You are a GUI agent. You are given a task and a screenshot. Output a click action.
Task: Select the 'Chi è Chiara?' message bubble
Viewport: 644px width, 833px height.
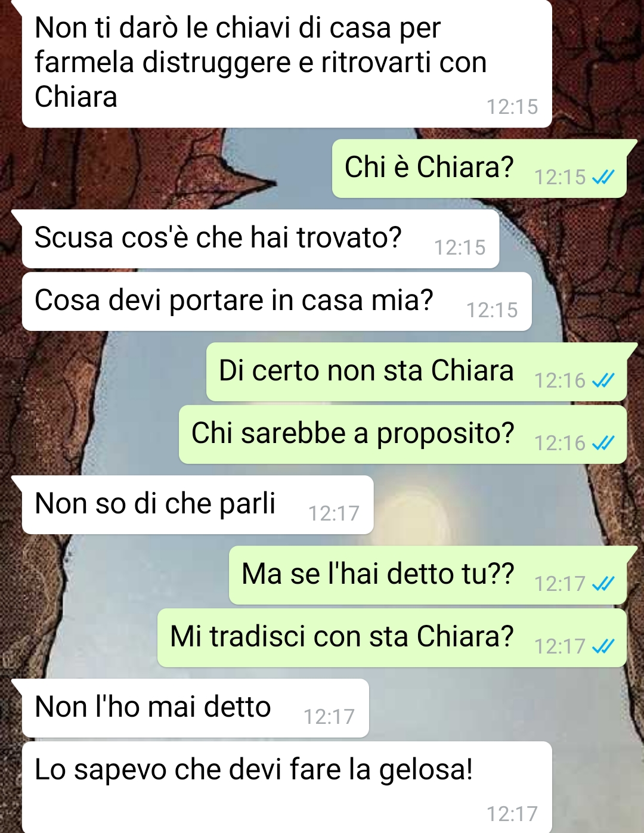click(479, 169)
